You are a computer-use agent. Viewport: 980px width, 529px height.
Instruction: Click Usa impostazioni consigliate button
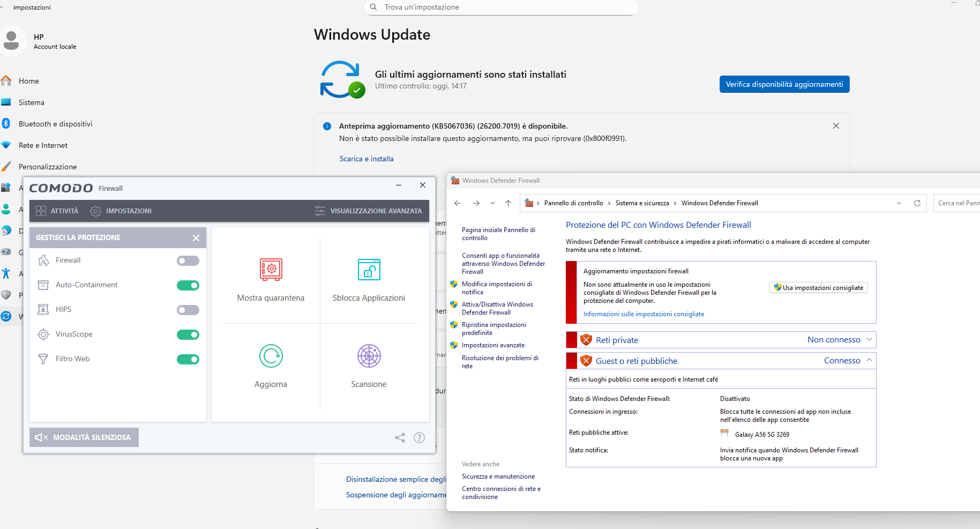pyautogui.click(x=819, y=288)
